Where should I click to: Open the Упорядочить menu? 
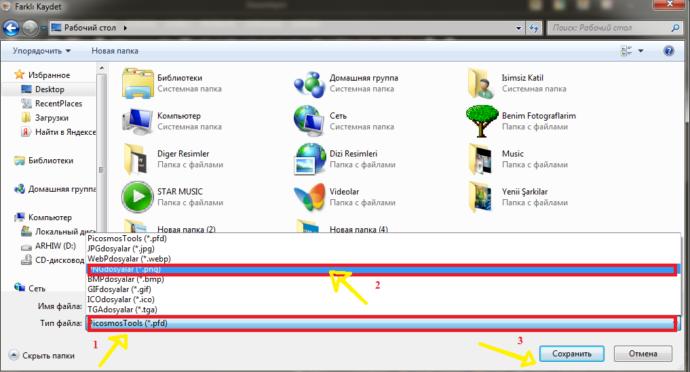41,51
